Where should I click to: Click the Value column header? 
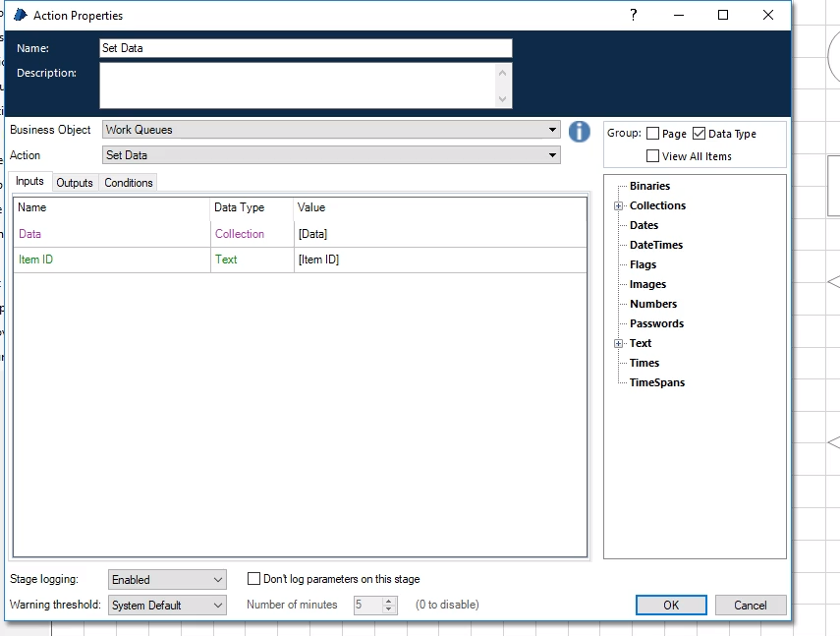[440, 207]
